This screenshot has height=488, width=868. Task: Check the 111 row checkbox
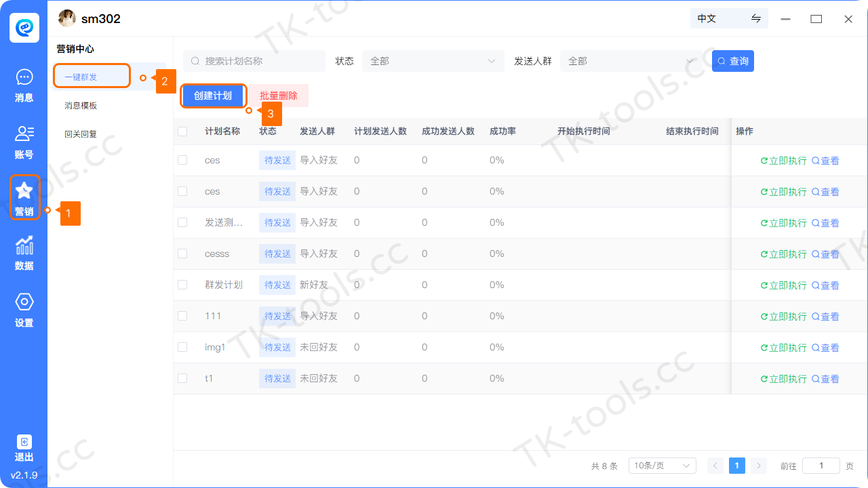(x=182, y=316)
